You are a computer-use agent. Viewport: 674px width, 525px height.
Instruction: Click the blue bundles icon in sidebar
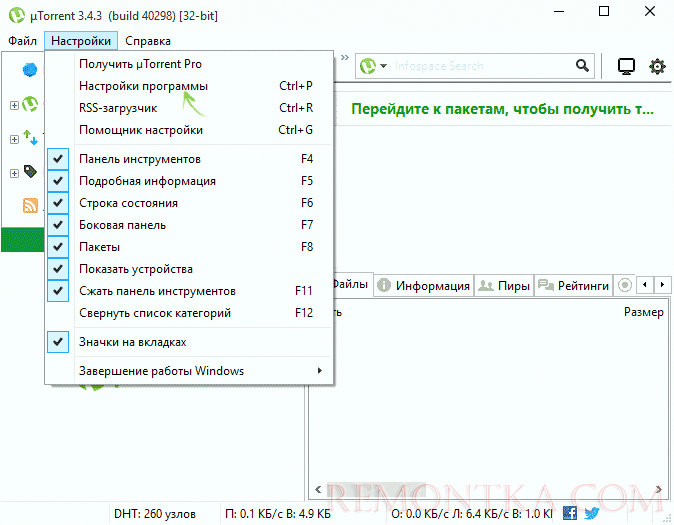coord(30,70)
